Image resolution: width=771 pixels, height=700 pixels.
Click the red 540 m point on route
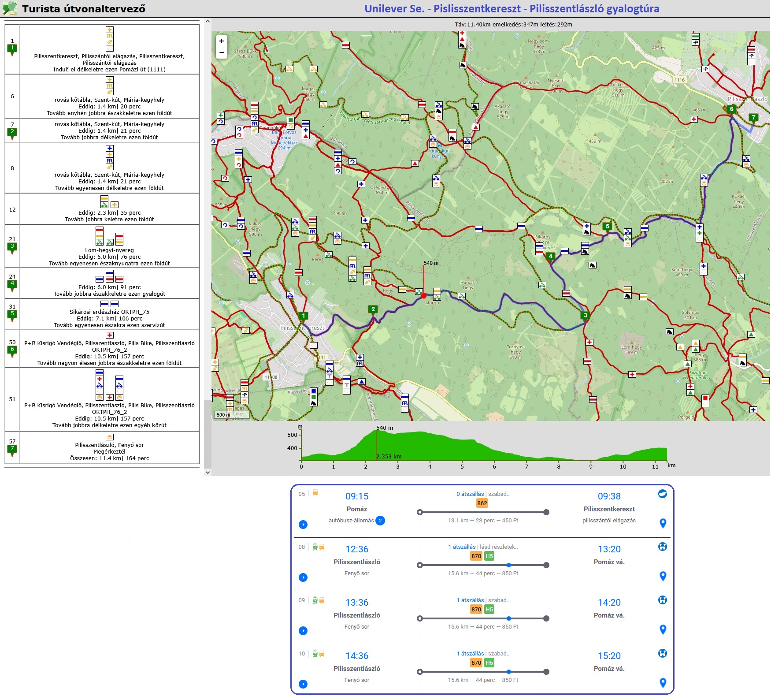(x=424, y=296)
